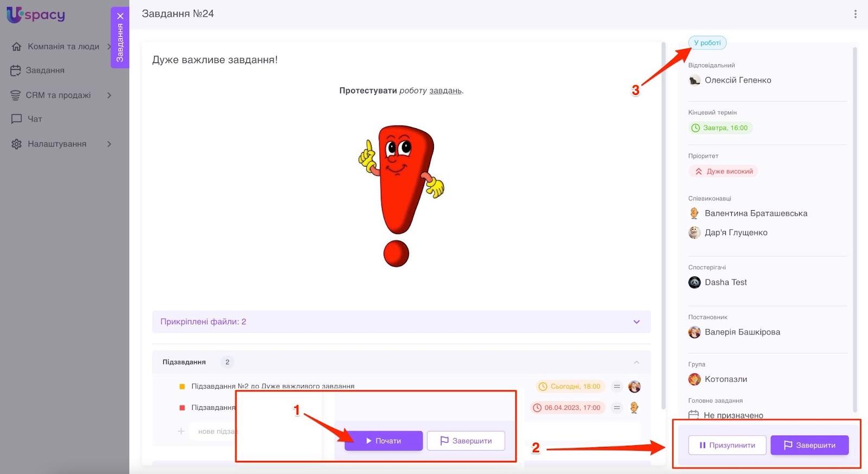Open the Завдання section in the sidebar
The width and height of the screenshot is (868, 474).
coord(45,71)
